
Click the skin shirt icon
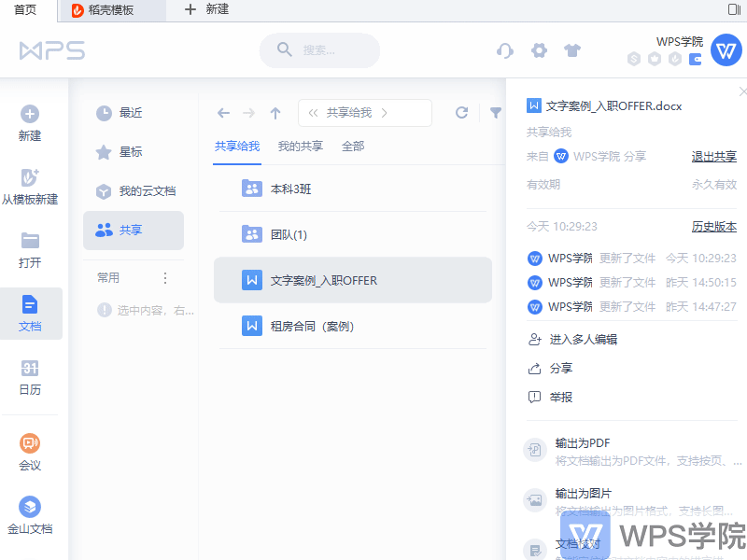[x=572, y=50]
